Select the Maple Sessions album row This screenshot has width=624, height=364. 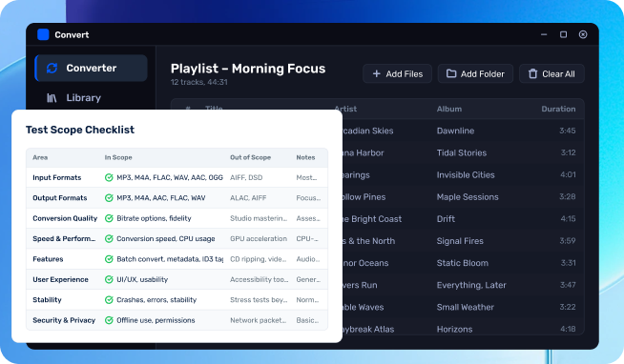pyautogui.click(x=463, y=196)
